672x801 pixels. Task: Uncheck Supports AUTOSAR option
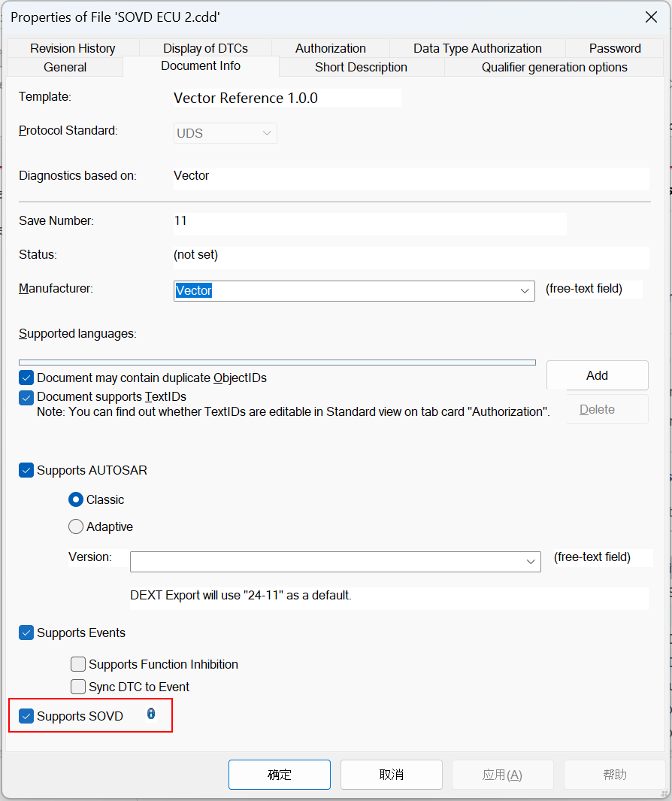(x=26, y=470)
